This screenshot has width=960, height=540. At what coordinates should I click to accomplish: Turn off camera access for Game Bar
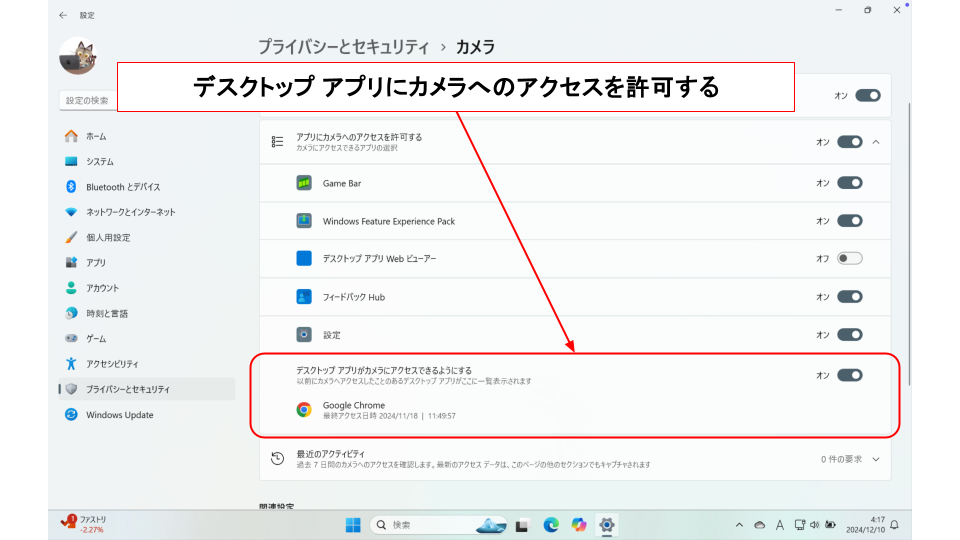click(849, 183)
